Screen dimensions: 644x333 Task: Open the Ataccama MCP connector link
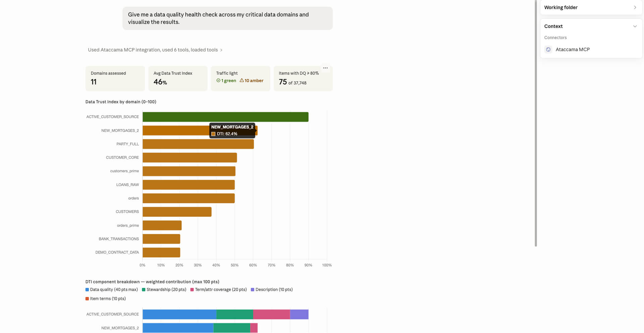coord(573,49)
